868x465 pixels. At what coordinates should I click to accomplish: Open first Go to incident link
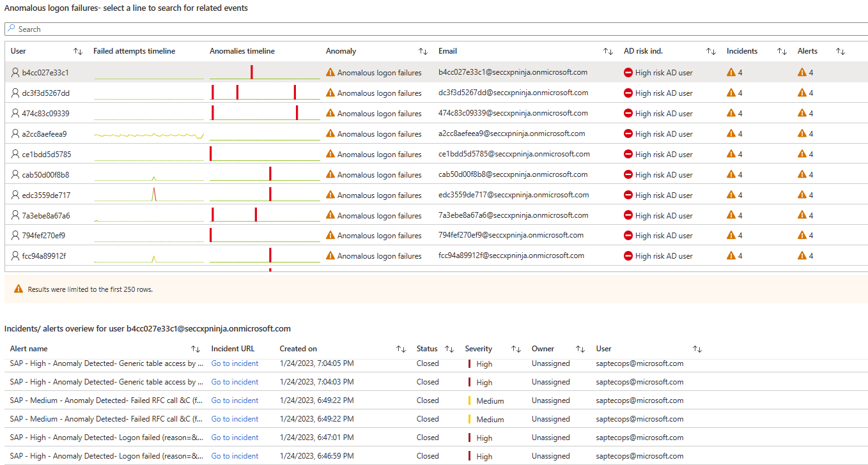point(235,363)
